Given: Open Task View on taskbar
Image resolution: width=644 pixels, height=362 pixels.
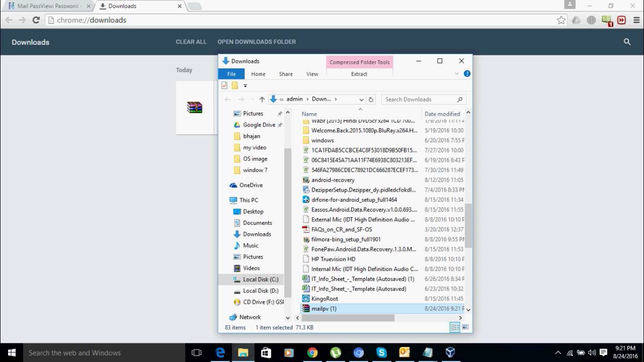Looking at the screenshot, I should click(x=197, y=352).
